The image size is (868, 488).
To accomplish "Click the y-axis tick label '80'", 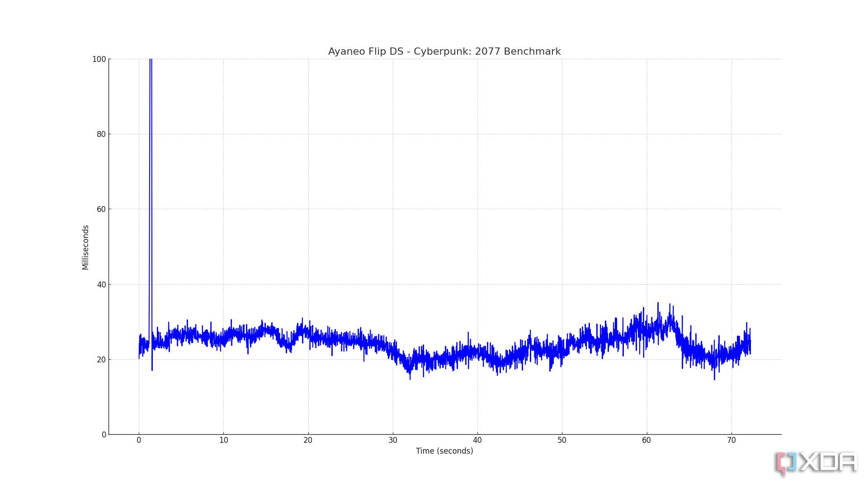I will 101,134.
